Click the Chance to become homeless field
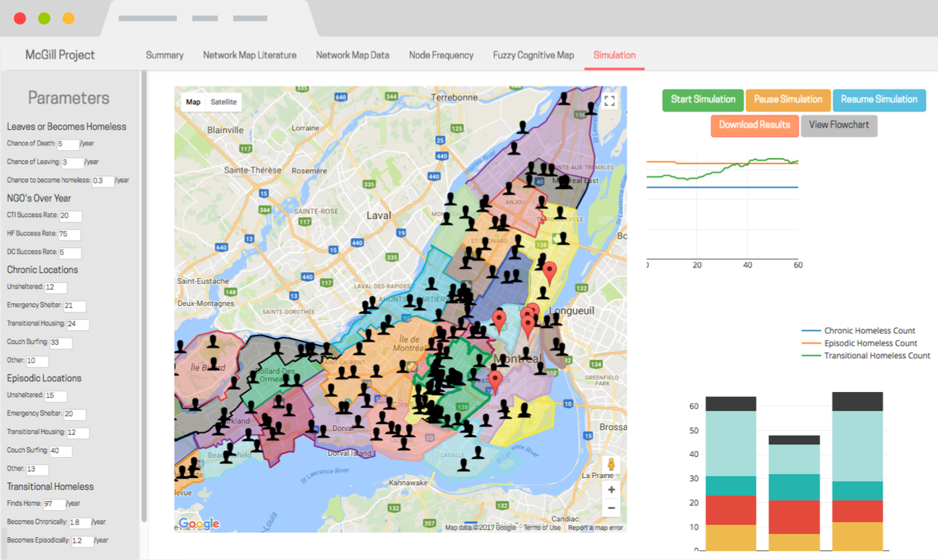The height and width of the screenshot is (560, 938). 103,181
